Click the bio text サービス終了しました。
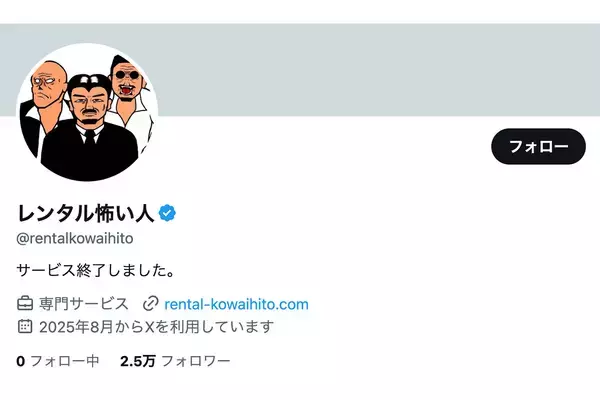The height and width of the screenshot is (400, 600). click(x=96, y=270)
